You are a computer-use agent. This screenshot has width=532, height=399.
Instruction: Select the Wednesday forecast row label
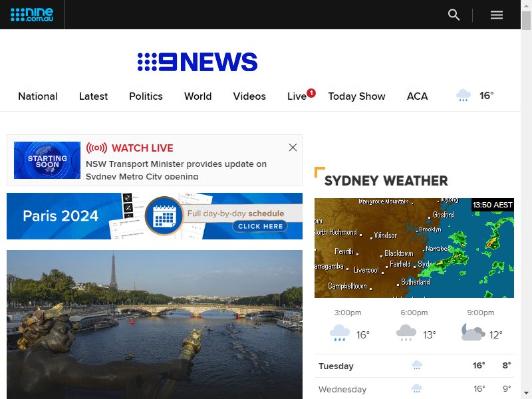342,389
